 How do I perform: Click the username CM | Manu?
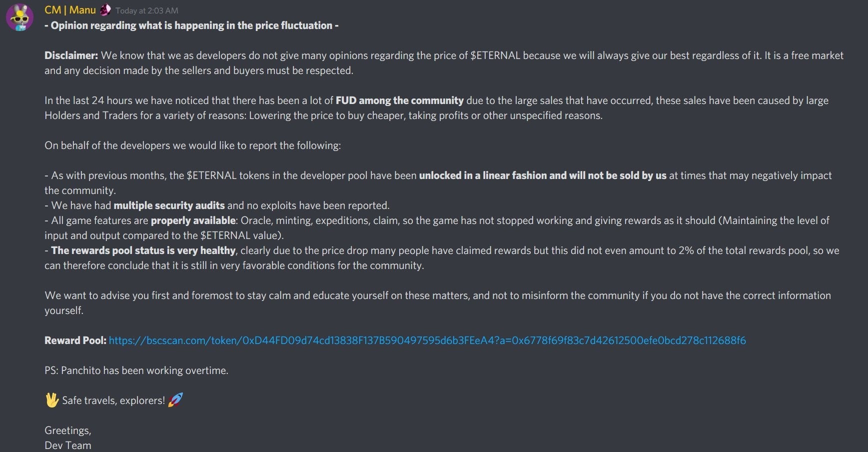[x=70, y=10]
